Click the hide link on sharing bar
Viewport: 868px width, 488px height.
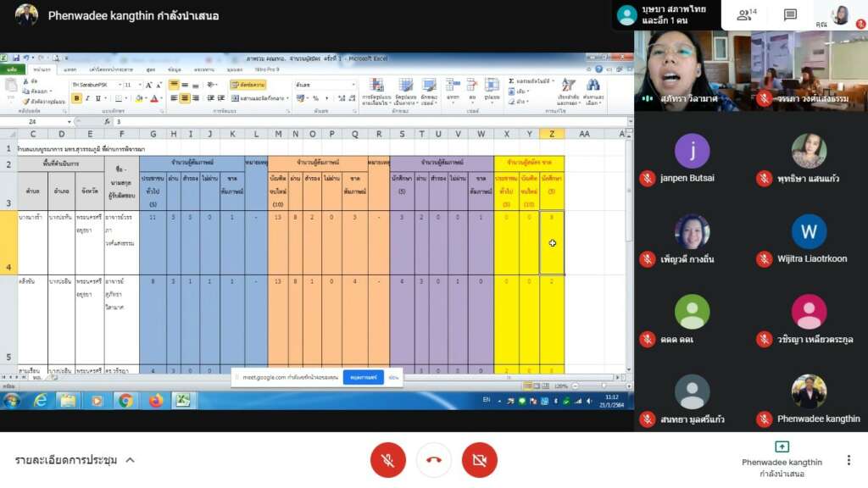[x=393, y=377]
